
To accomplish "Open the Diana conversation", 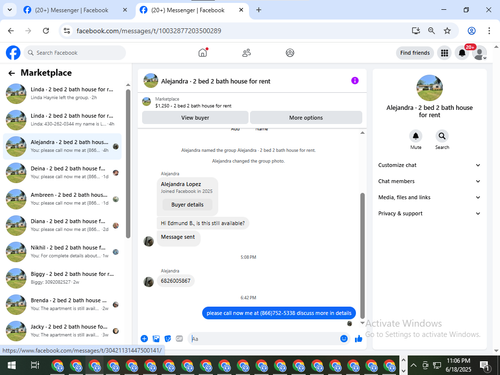I will tap(62, 225).
